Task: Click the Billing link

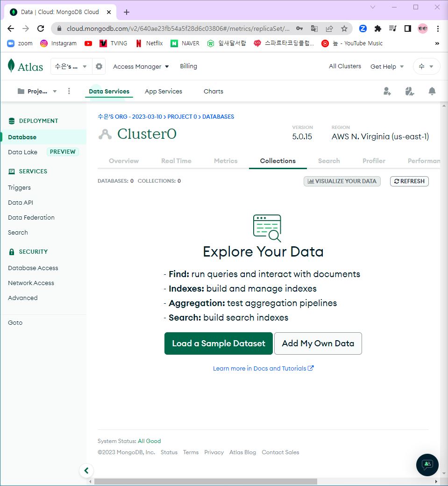Action: tap(188, 66)
